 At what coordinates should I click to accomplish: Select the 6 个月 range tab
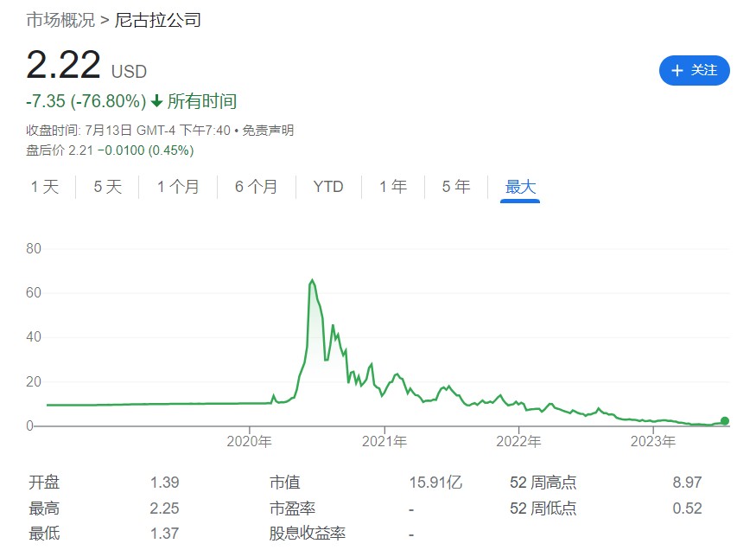[x=256, y=187]
